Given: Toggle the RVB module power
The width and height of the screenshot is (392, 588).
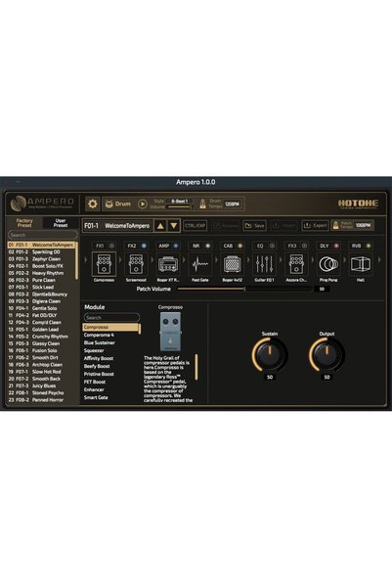Looking at the screenshot, I should tap(369, 246).
